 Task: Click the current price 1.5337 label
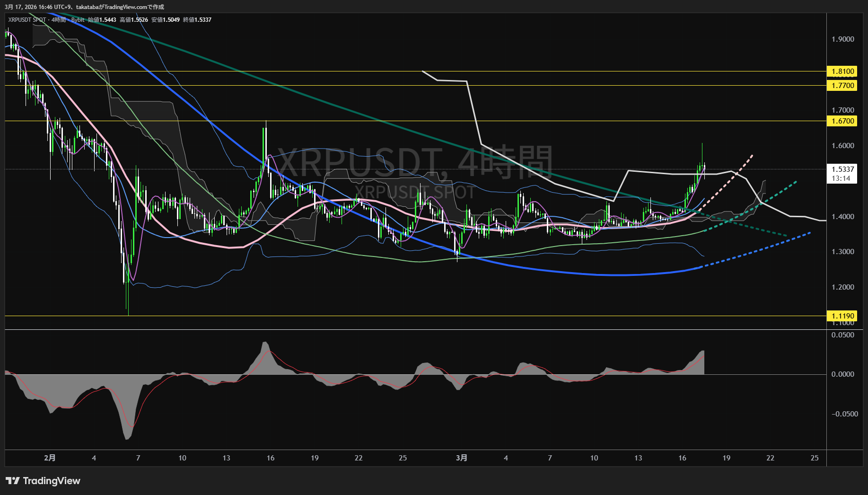coord(842,169)
